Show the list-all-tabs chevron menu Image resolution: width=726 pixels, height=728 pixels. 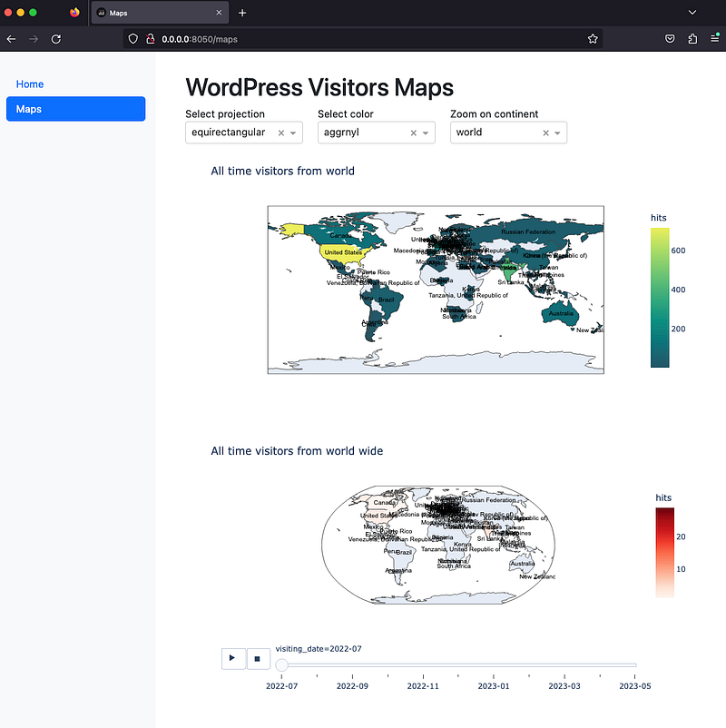point(692,13)
